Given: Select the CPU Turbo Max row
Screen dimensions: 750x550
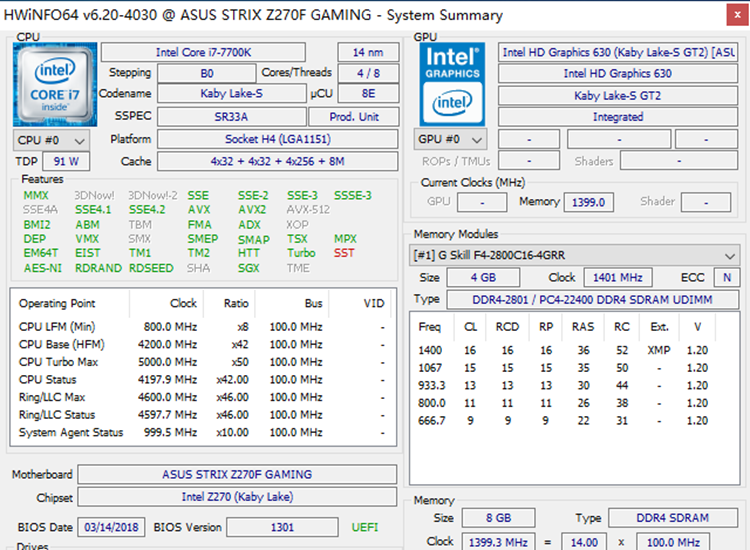Looking at the screenshot, I should pos(203,362).
